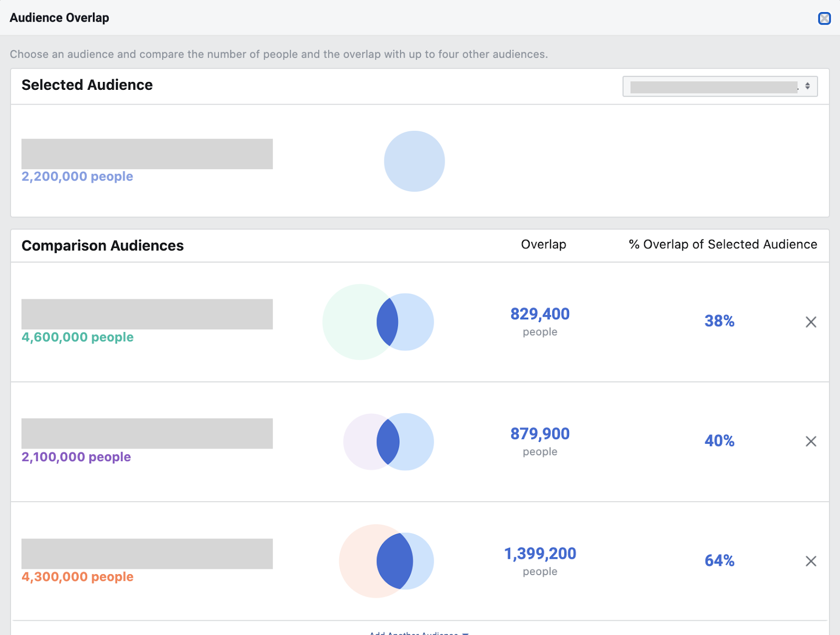Viewport: 840px width, 635px height.
Task: Click the 64% overlap percentage
Action: (719, 560)
